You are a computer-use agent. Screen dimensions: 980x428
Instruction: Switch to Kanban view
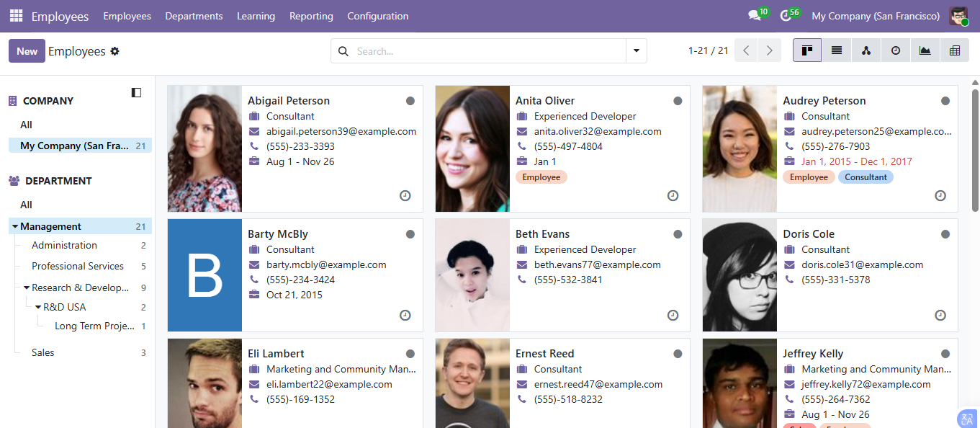click(807, 50)
